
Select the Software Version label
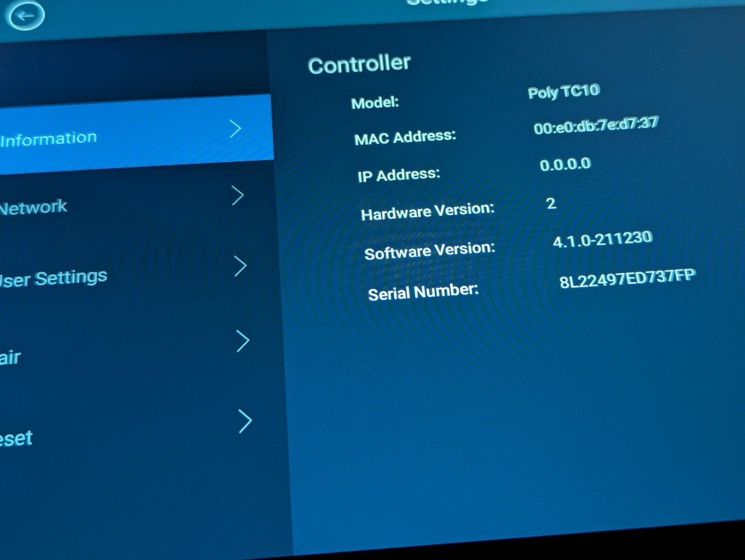click(429, 251)
